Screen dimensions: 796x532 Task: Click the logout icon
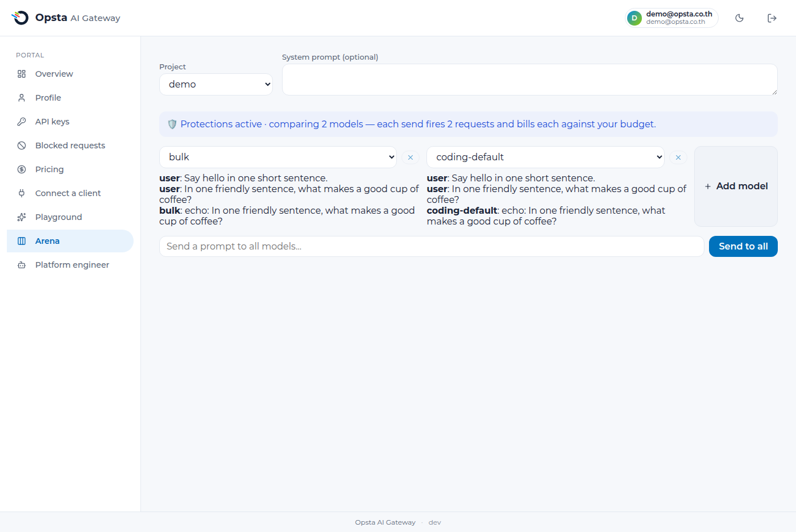click(x=772, y=18)
